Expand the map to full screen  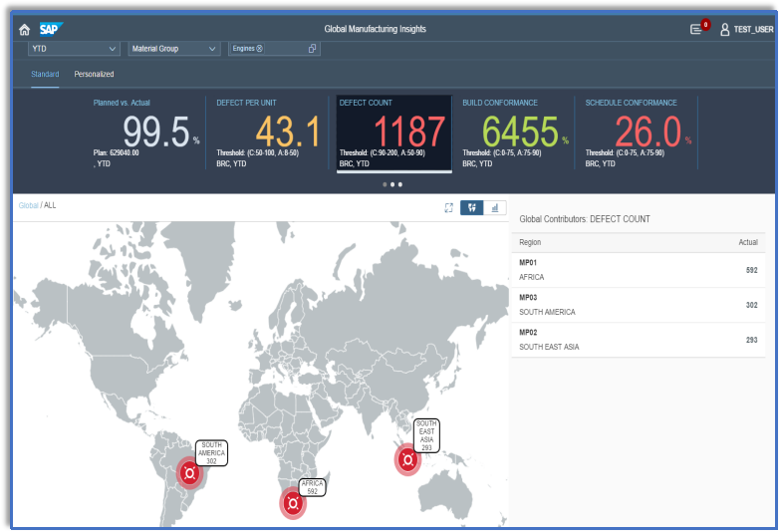[x=448, y=208]
